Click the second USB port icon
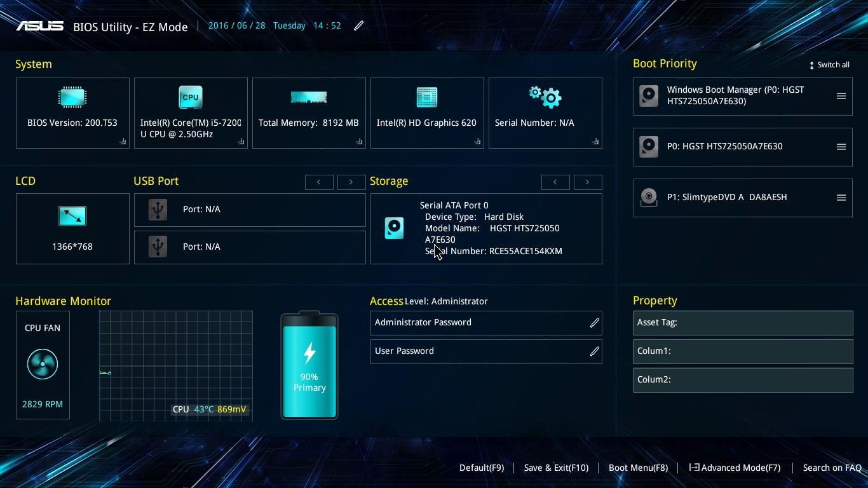This screenshot has width=868, height=488. 158,247
